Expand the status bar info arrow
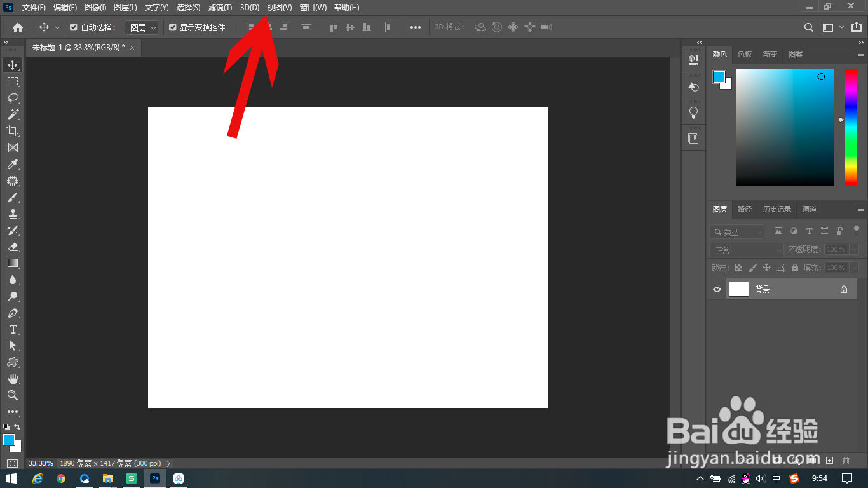Screen dimensions: 868x488 [x=168, y=463]
